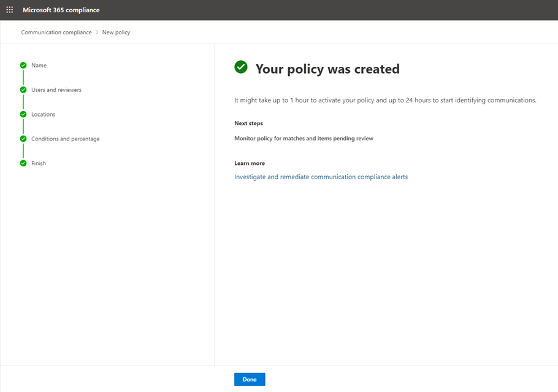Click the check icon for Conditions and percentage

pyautogui.click(x=23, y=139)
